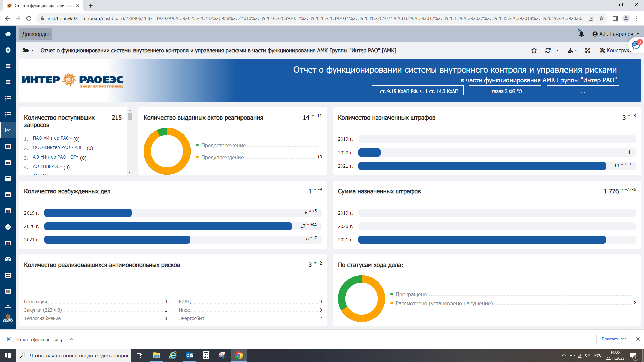Expand the download options arrow
644x362 pixels.
576,51
